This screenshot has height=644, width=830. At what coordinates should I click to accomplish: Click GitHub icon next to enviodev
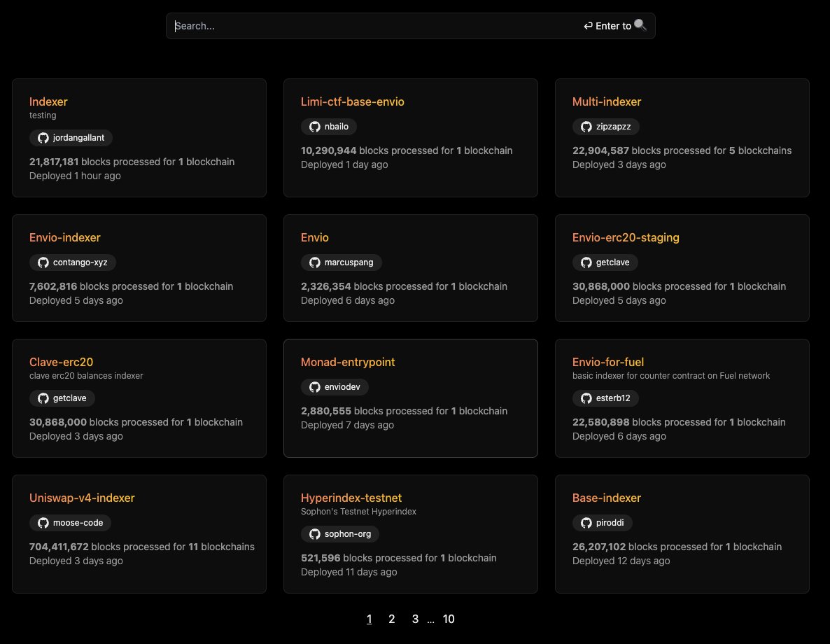(x=315, y=387)
